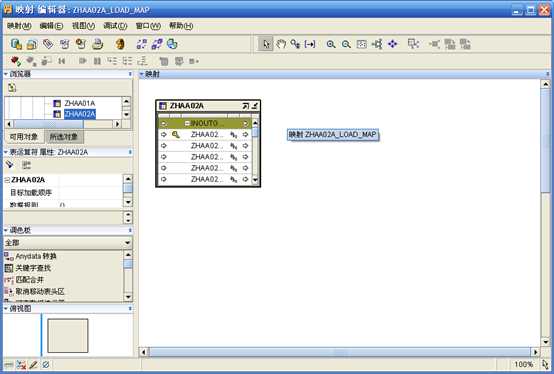The image size is (554, 374).
Task: Click the minimize icon on ZHAA02A operator
Action: pyautogui.click(x=255, y=106)
